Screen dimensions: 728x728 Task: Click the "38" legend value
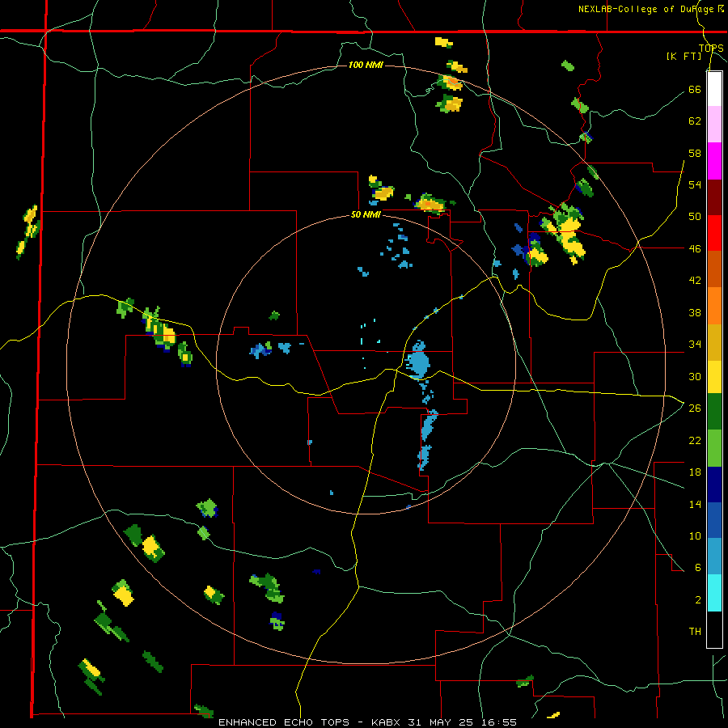click(695, 312)
